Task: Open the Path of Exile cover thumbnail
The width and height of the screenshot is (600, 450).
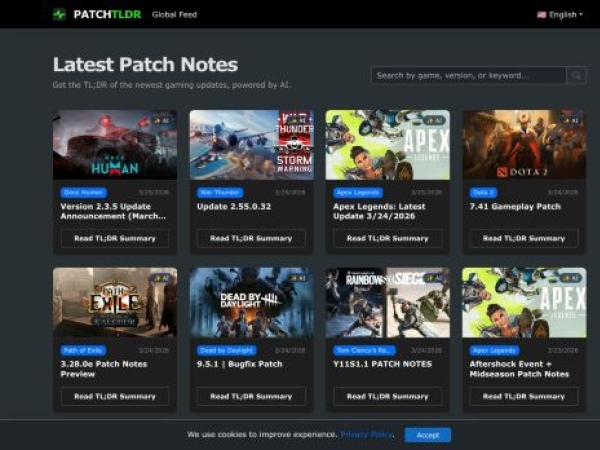Action: pos(115,302)
